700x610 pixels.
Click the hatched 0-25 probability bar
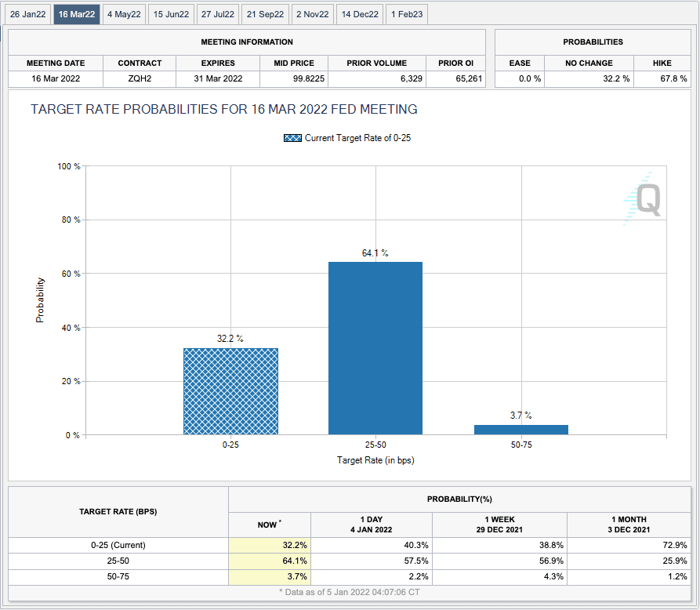click(230, 391)
